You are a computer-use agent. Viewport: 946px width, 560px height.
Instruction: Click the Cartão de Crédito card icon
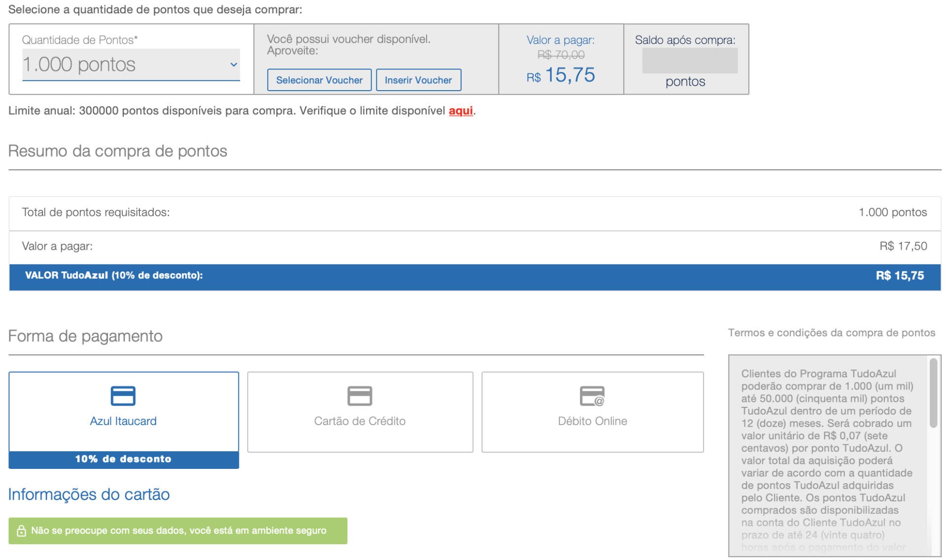[x=360, y=395]
